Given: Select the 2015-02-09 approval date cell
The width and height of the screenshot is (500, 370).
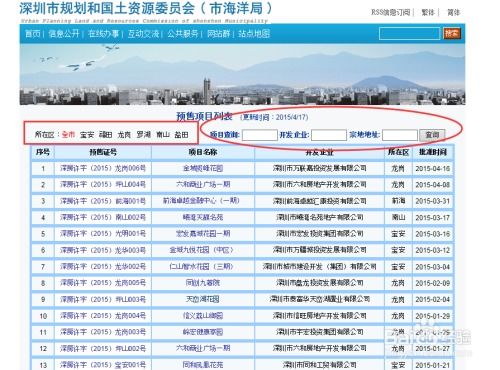Looking at the screenshot, I should (x=433, y=283).
